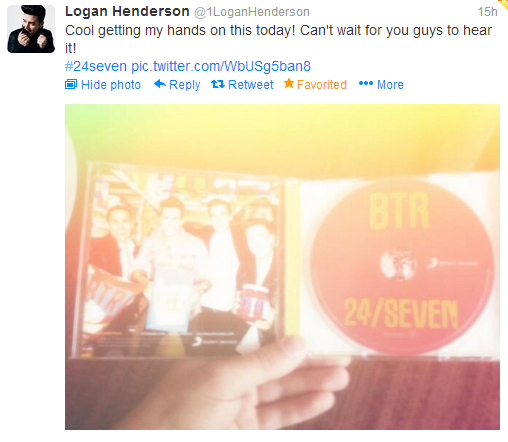
Task: Open the @1LoganHenderson handle link
Action: click(252, 12)
